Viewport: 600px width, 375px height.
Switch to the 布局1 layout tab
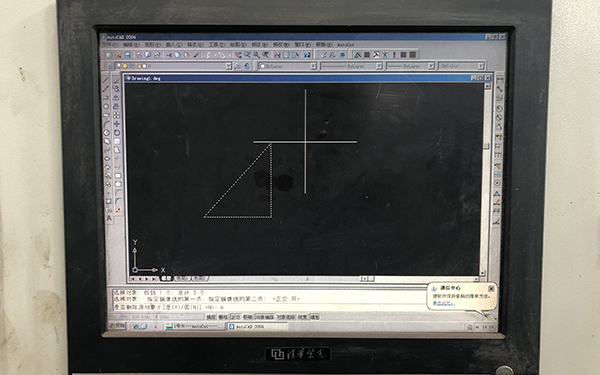click(181, 279)
